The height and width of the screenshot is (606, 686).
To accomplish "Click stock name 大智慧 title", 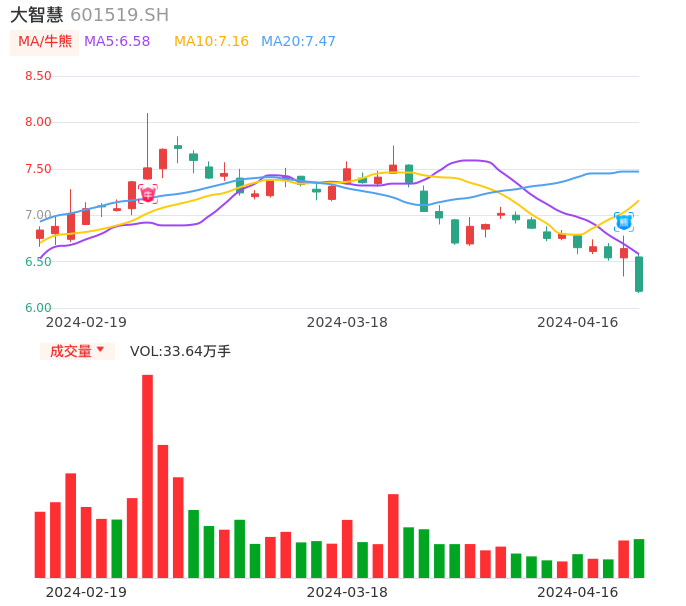I will (37, 15).
